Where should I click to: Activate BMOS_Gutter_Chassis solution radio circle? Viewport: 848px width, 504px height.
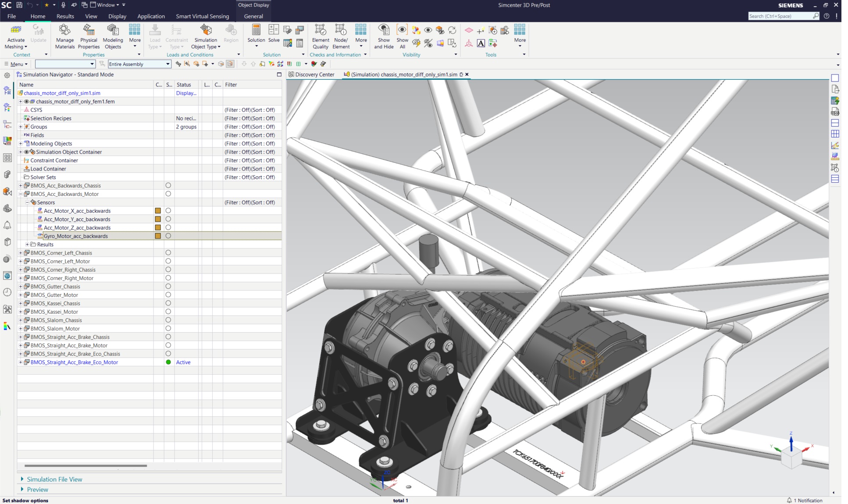168,287
